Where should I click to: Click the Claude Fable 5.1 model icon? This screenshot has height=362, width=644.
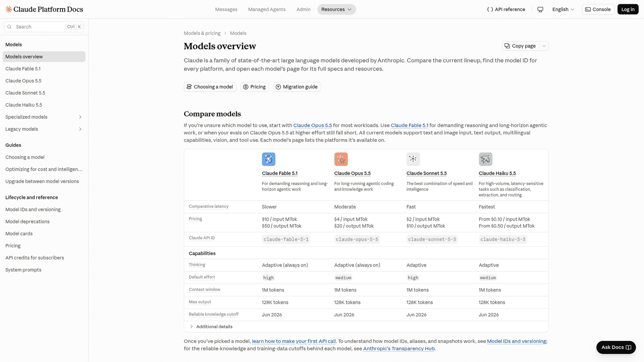(x=268, y=159)
